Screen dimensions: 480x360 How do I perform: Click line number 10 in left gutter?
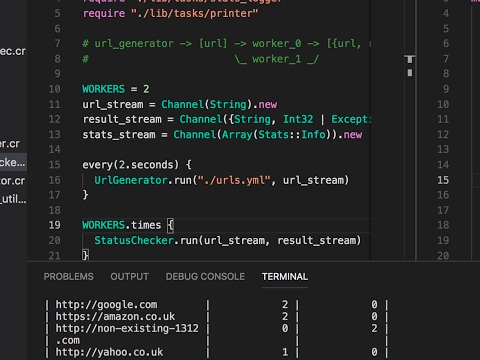55,89
